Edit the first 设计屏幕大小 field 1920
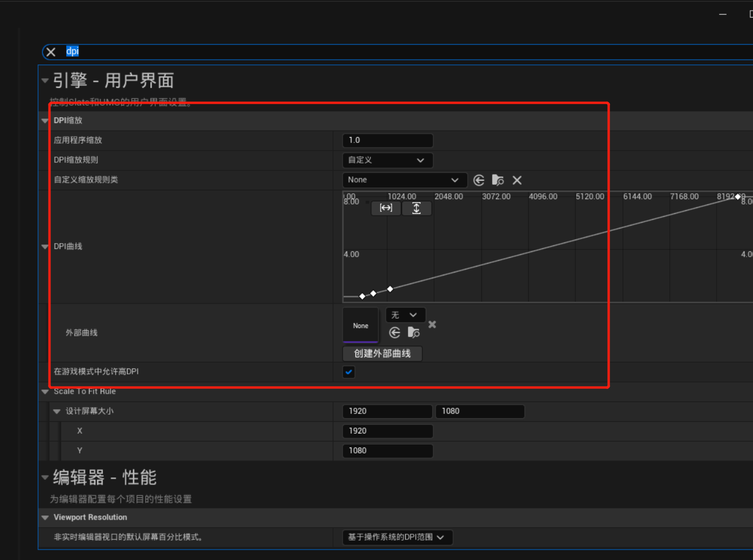 (388, 411)
